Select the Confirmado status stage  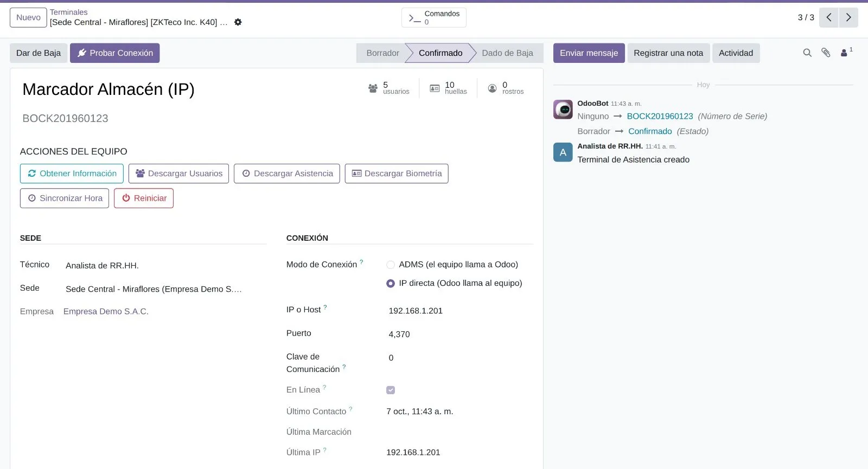(x=441, y=53)
